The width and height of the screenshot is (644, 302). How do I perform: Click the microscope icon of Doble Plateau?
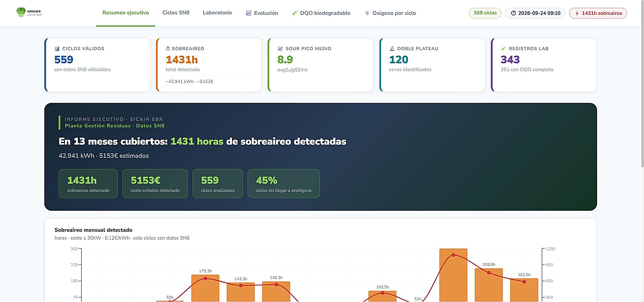coord(392,49)
